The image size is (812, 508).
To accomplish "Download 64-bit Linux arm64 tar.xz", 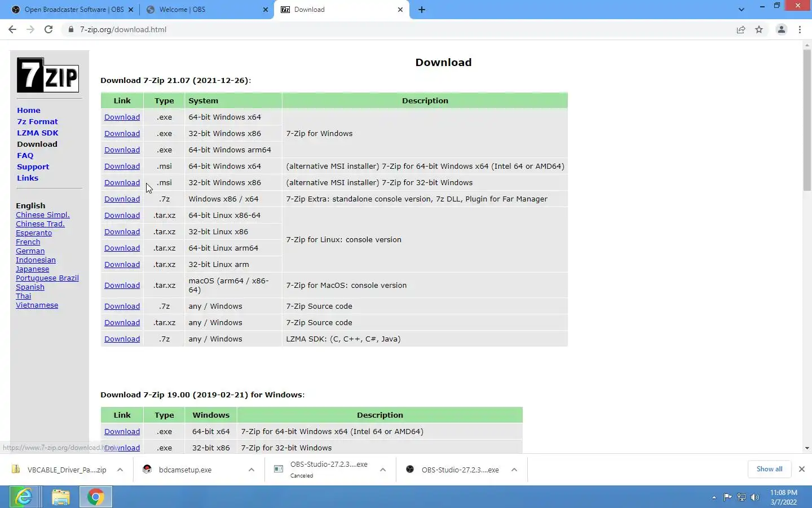I will pyautogui.click(x=122, y=248).
